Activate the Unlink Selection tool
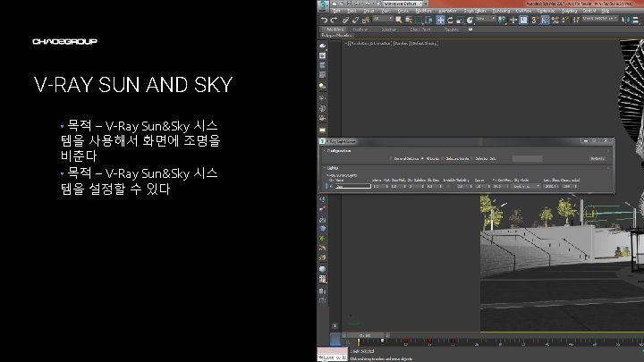644x362 pixels. 355,20
